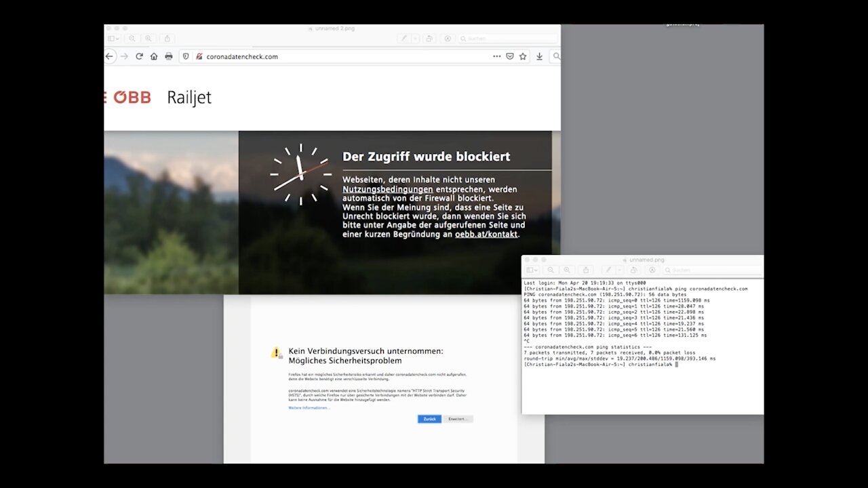This screenshot has height=488, width=868.
Task: Focus the Suchen search field in unnamed 2.png window
Action: 507,39
